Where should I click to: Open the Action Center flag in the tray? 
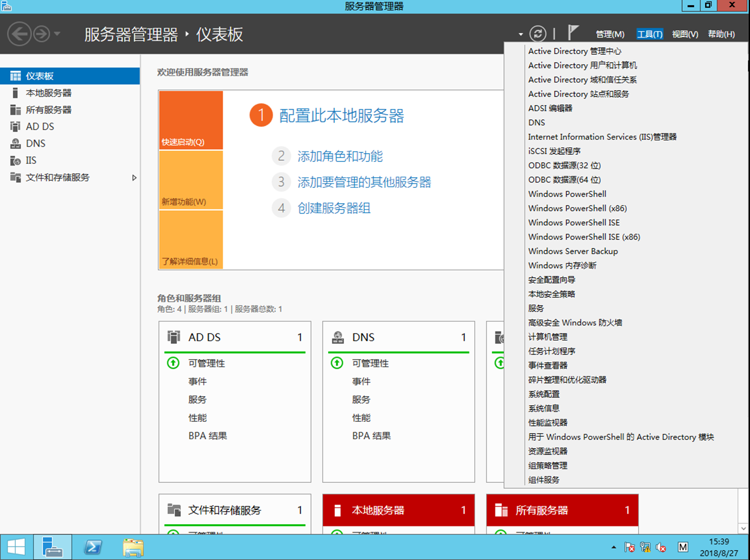tap(629, 548)
